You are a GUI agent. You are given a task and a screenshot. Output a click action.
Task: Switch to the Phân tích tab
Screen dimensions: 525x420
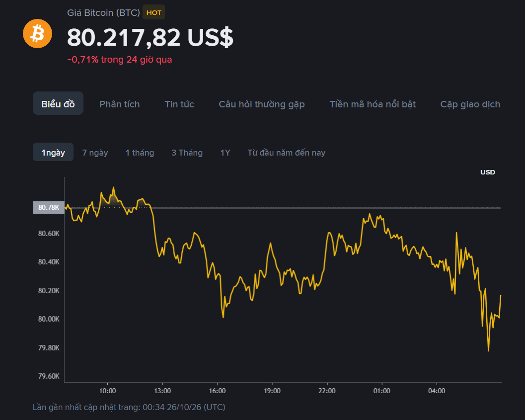tap(120, 104)
